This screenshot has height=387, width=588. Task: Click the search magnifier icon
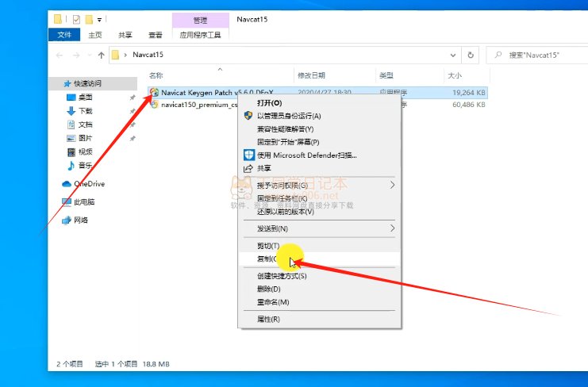point(498,55)
